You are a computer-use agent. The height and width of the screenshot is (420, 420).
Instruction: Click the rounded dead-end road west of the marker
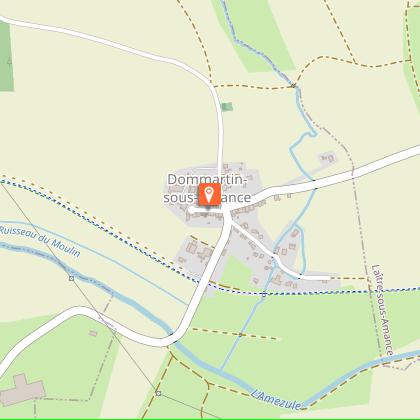tap(191, 210)
